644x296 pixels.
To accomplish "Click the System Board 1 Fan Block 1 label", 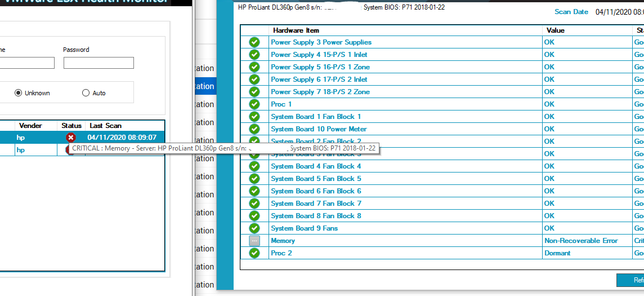I will click(x=316, y=116).
